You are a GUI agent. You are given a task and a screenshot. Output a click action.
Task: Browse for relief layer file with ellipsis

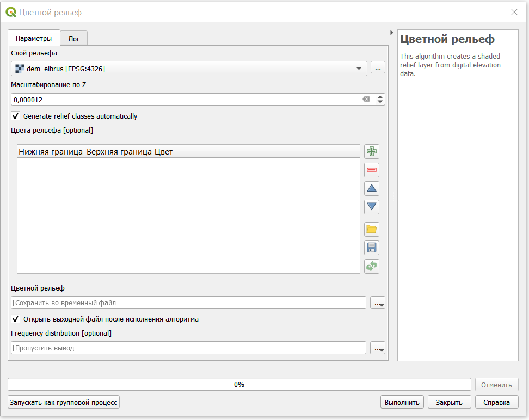pyautogui.click(x=378, y=68)
